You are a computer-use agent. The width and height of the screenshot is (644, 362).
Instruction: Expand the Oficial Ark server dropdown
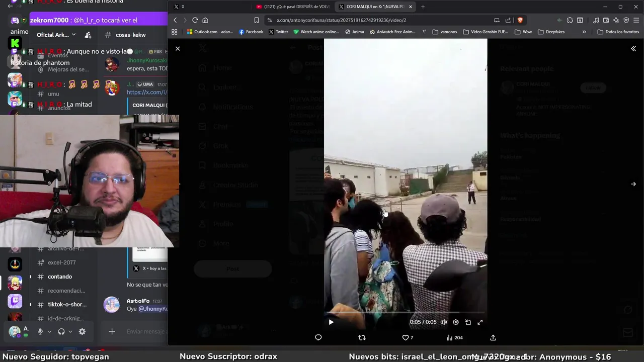click(56, 35)
